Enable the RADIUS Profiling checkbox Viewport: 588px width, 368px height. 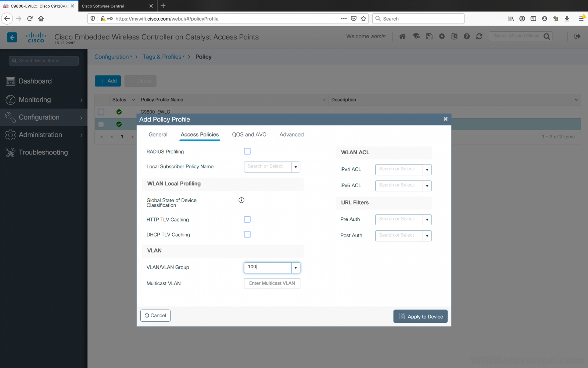click(x=247, y=151)
